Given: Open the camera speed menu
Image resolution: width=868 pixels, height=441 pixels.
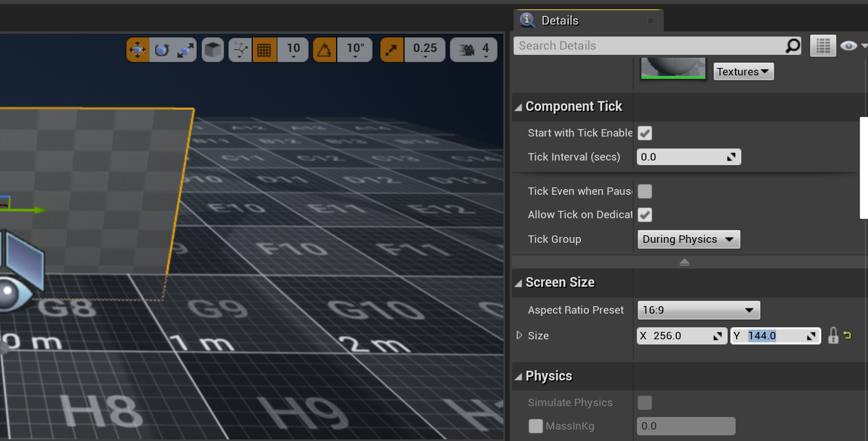Looking at the screenshot, I should point(474,50).
